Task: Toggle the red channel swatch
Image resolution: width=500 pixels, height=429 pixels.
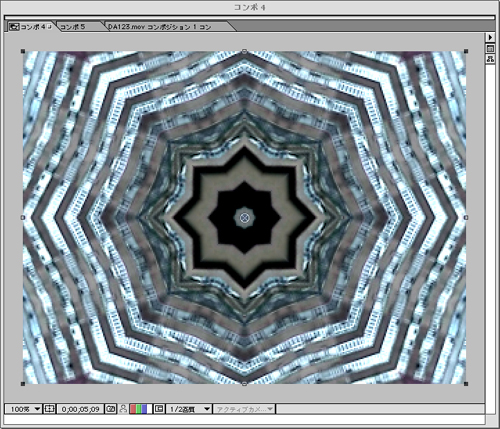Action: coord(133,409)
